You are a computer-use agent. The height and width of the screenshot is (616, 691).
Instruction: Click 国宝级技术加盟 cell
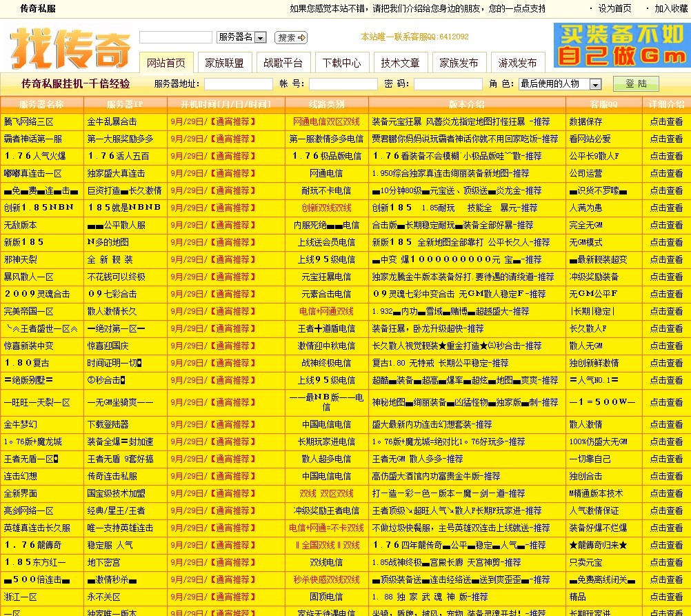click(116, 493)
